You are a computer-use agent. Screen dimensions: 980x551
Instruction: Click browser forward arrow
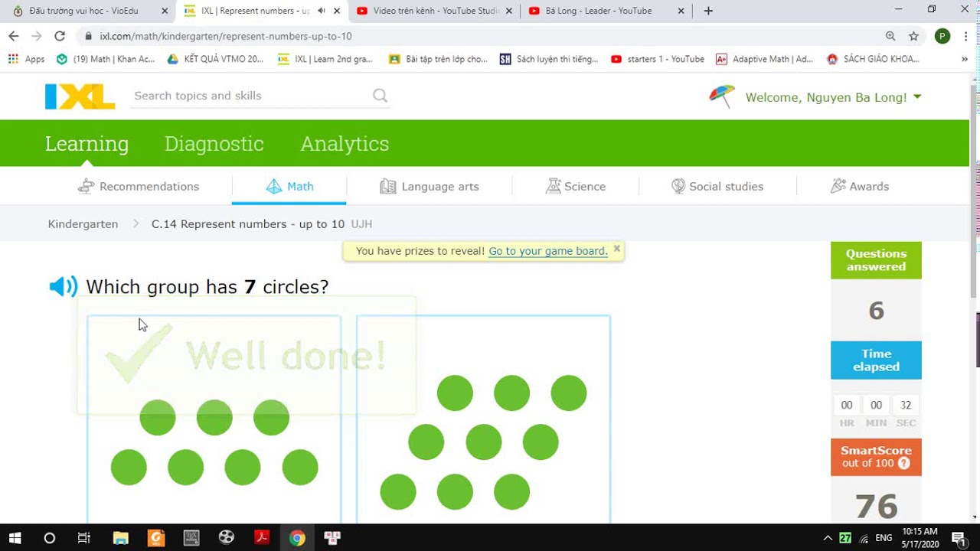(x=36, y=36)
